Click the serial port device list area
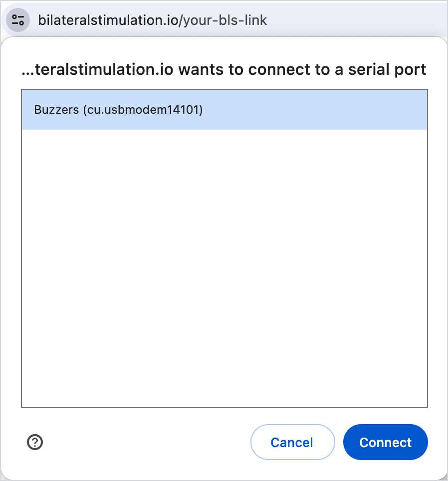Viewport: 448px width, 481px height. (x=224, y=249)
